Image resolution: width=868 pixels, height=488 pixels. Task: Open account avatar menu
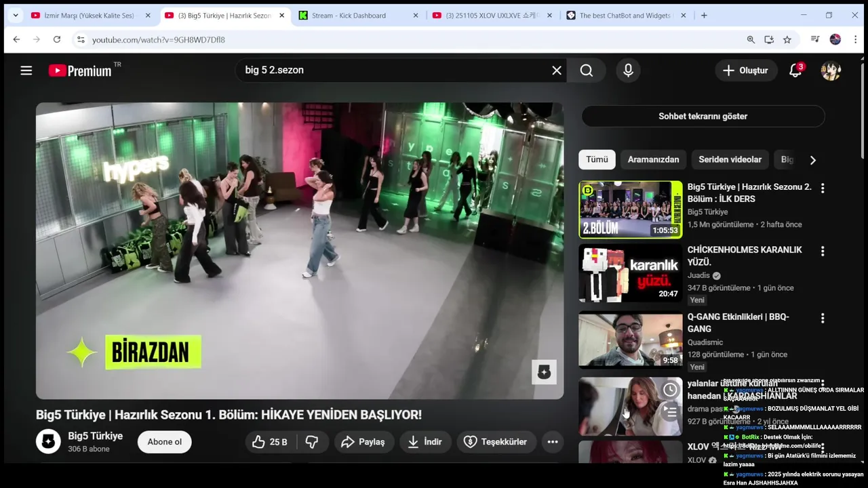(x=831, y=70)
